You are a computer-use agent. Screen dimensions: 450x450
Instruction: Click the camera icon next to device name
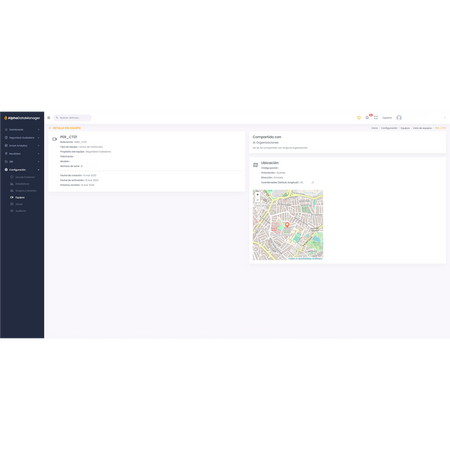[55, 139]
